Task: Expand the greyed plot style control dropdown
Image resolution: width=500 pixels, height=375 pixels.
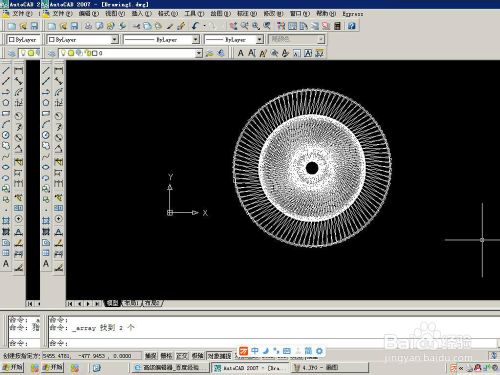Action: [x=321, y=39]
